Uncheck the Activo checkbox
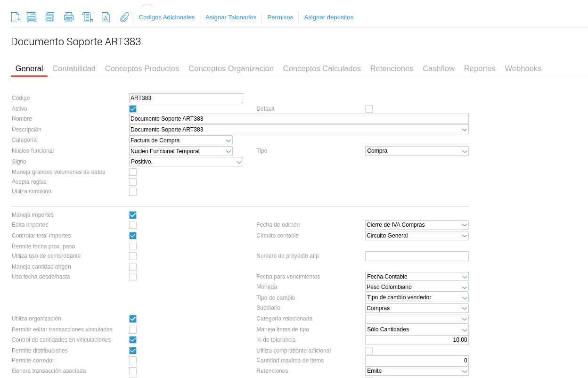This screenshot has width=588, height=378. click(133, 109)
